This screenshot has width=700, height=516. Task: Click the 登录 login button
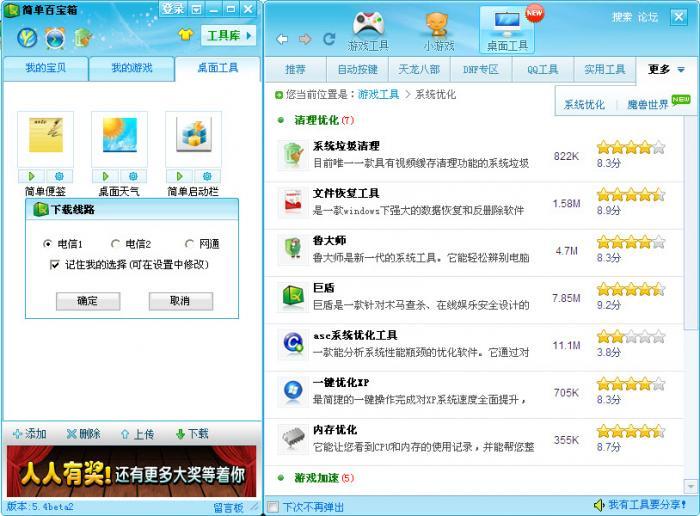(173, 8)
